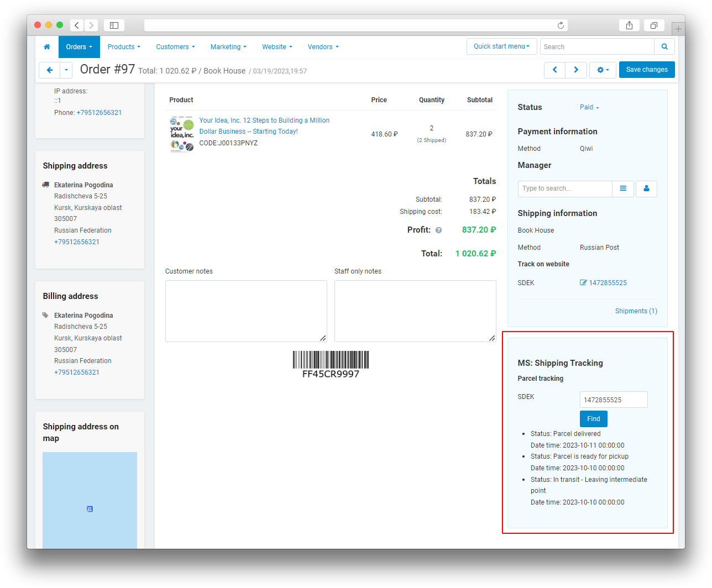712x588 pixels.
Task: Click the Save changes button
Action: [x=647, y=70]
